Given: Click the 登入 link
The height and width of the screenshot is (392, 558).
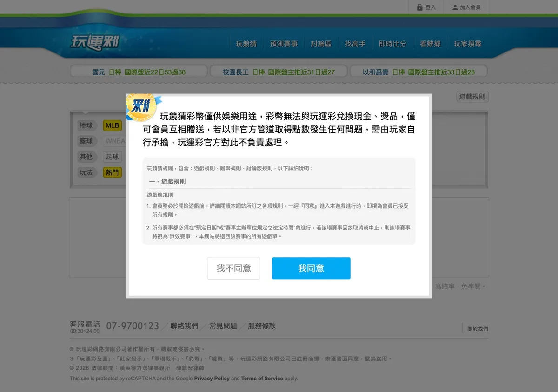Looking at the screenshot, I should 431,7.
